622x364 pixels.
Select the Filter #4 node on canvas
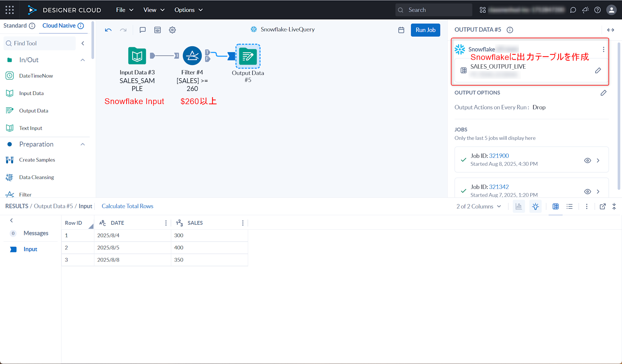coord(192,56)
